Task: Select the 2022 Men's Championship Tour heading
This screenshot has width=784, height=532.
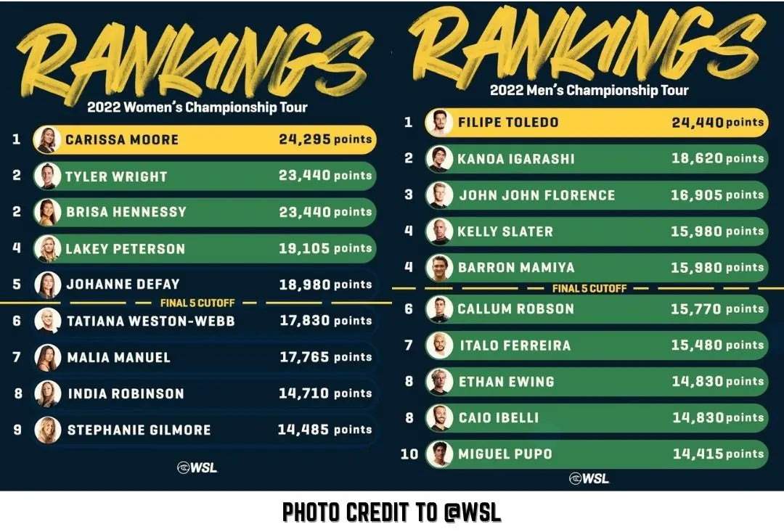Action: point(589,91)
